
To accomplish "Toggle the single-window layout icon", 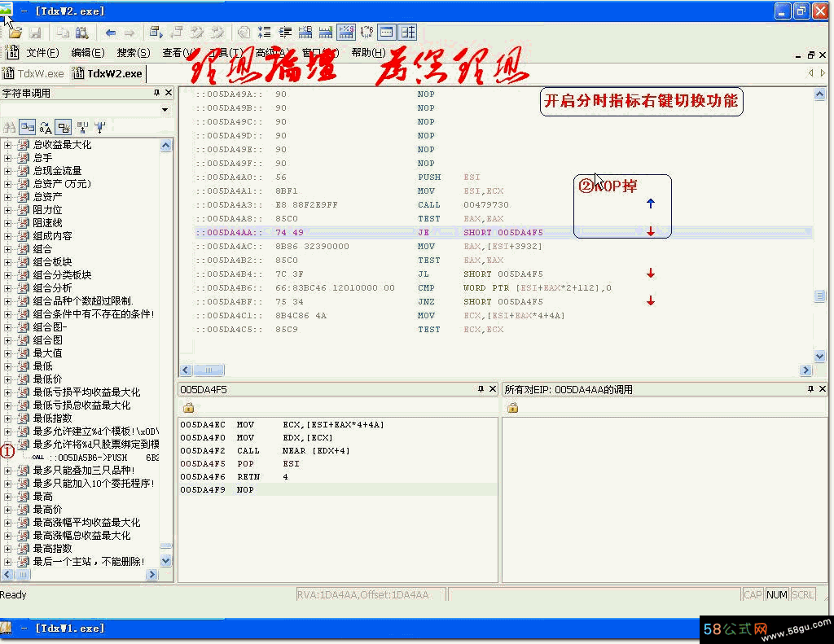I will [387, 33].
